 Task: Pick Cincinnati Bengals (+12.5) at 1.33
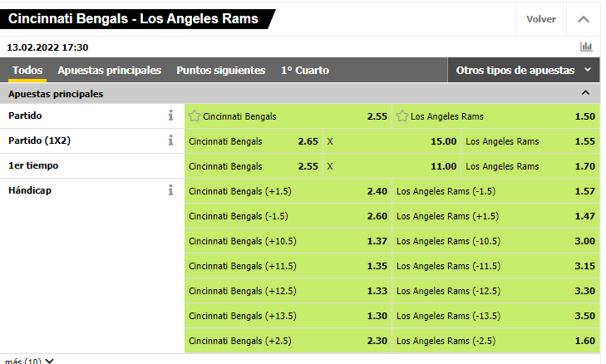[x=288, y=291]
